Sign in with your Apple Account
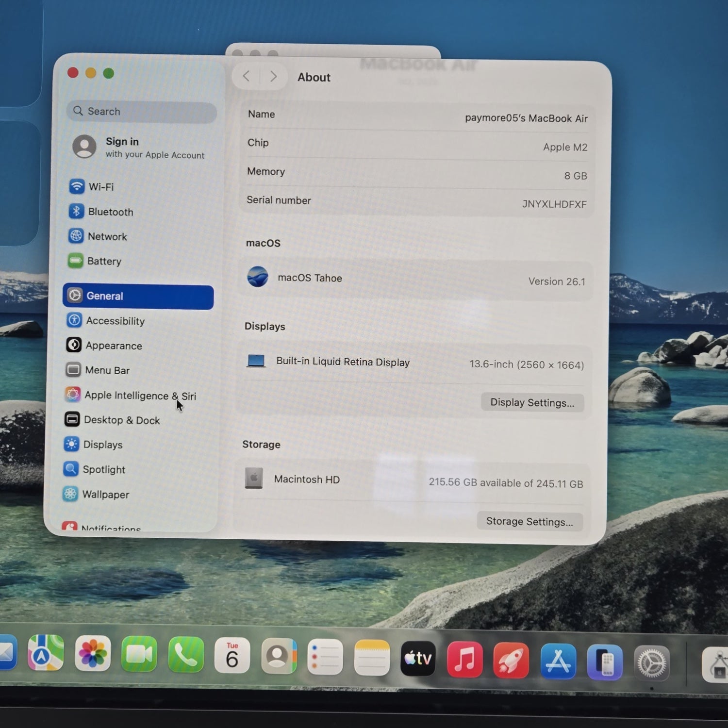Viewport: 728px width, 728px height. point(139,147)
